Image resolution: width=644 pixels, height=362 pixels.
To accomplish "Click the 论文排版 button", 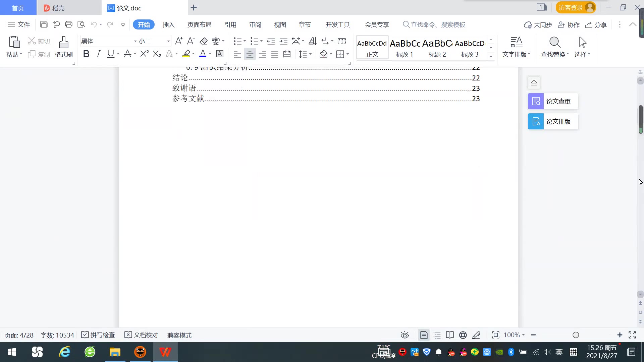I will click(553, 121).
